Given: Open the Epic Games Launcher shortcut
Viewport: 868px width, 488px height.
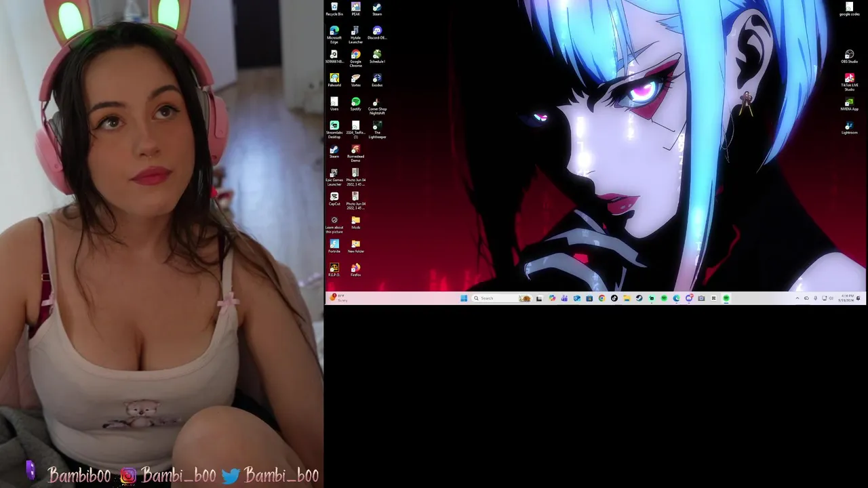Looking at the screenshot, I should 334,178.
